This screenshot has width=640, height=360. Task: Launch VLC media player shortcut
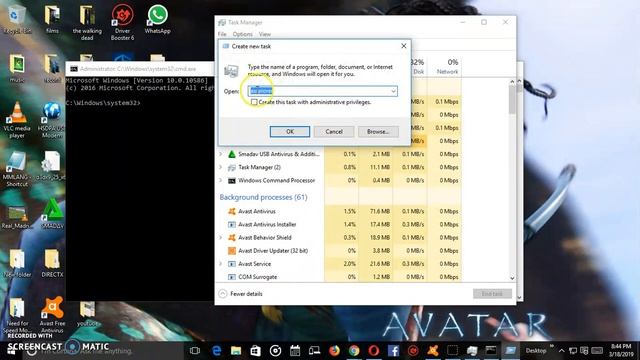pos(17,120)
